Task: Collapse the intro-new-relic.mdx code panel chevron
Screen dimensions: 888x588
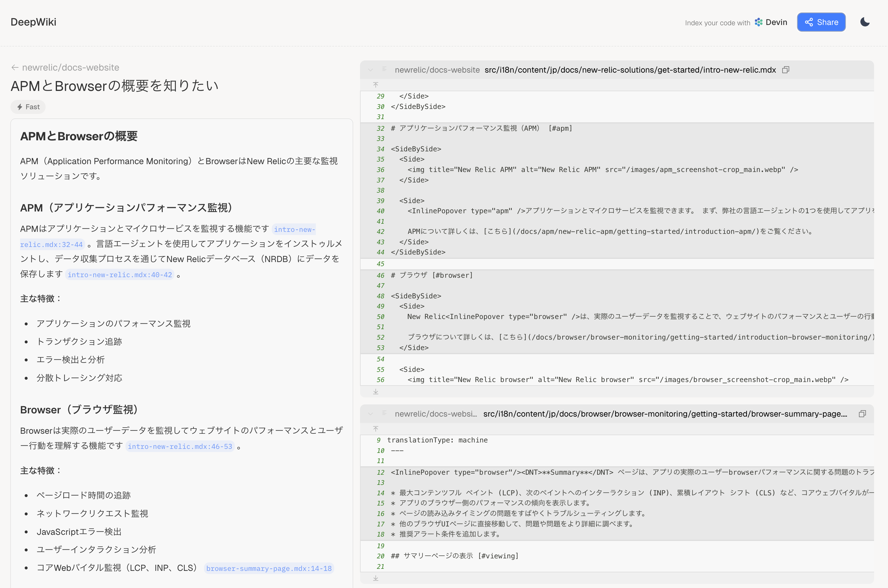Action: 370,70
